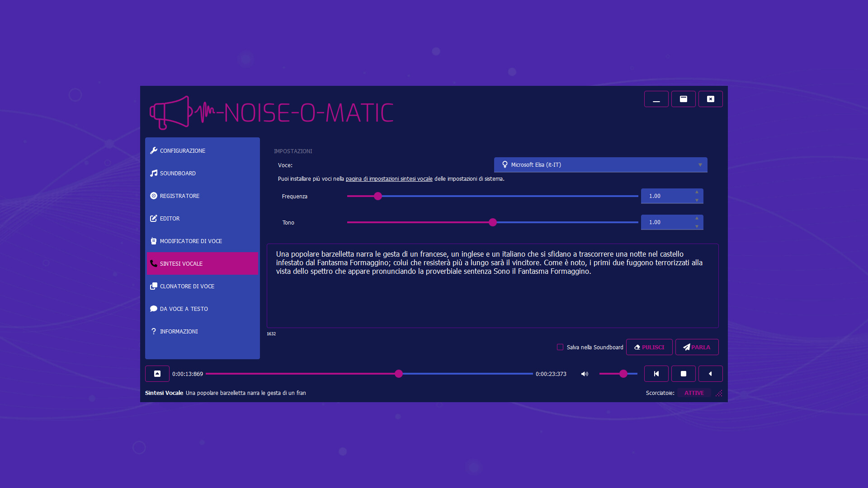This screenshot has width=868, height=488.
Task: Open the Configurazione wrench section
Action: 183,151
